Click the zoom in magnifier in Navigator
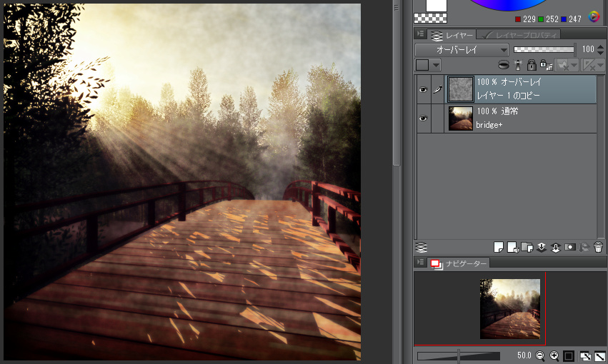The image size is (608, 364). click(554, 355)
